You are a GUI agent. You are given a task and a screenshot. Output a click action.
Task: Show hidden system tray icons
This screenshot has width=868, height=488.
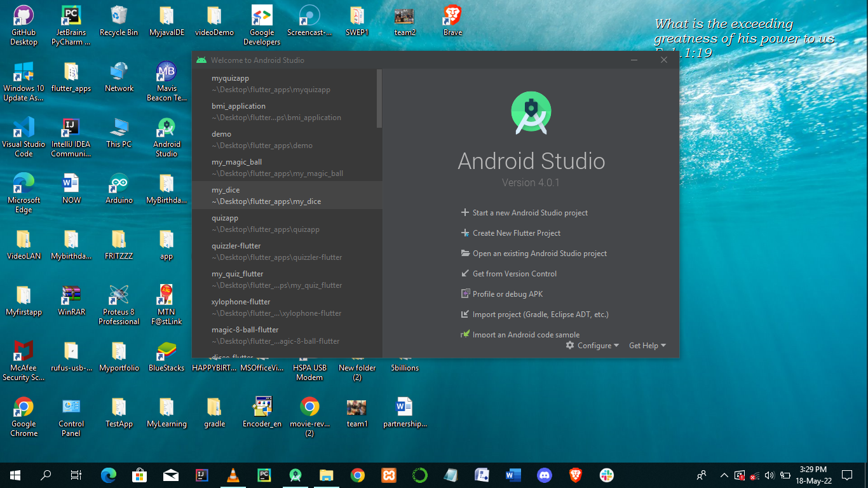point(724,475)
